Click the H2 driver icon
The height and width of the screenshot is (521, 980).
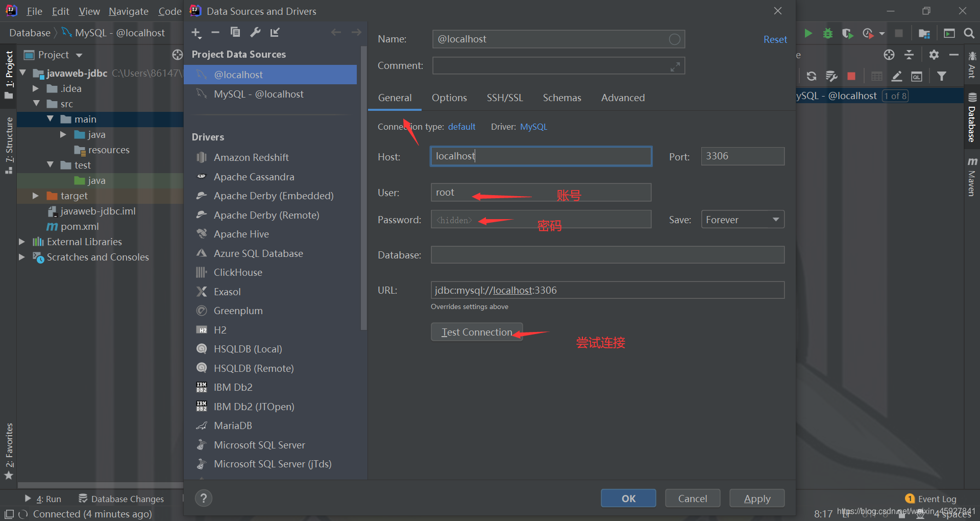[x=202, y=330]
